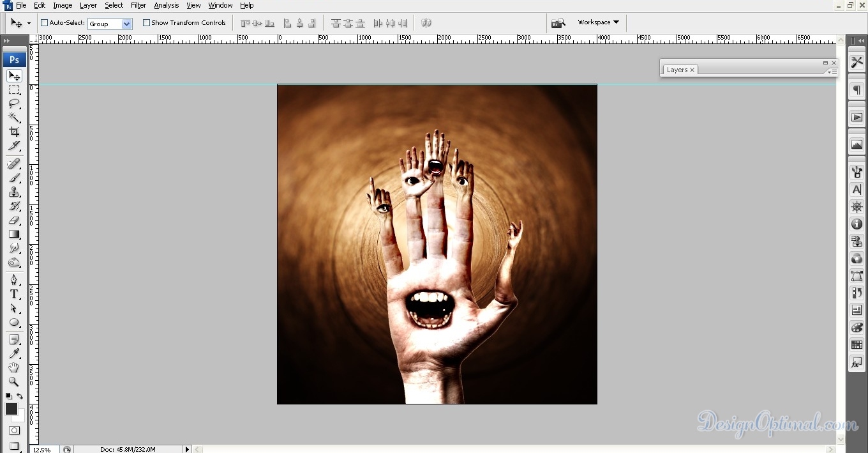Viewport: 868px width, 453px height.
Task: Select the History Brush tool
Action: 14,206
